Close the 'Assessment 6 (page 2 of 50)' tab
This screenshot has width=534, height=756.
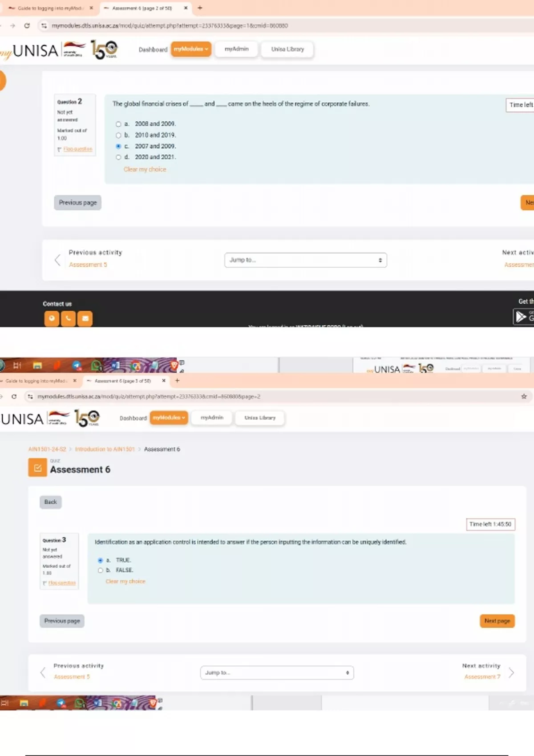pyautogui.click(x=186, y=8)
